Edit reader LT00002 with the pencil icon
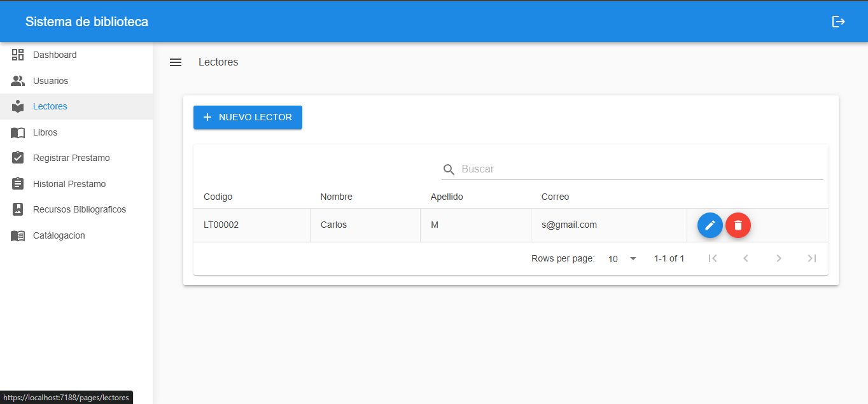 coord(710,225)
